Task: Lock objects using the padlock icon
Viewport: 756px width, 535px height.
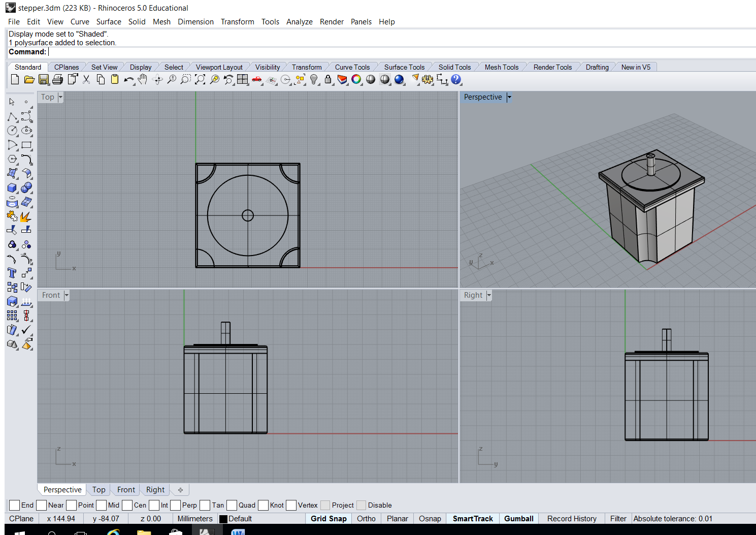Action: coord(328,79)
